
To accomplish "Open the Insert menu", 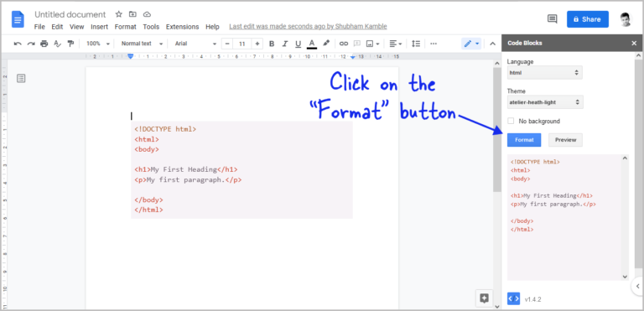I will 100,27.
